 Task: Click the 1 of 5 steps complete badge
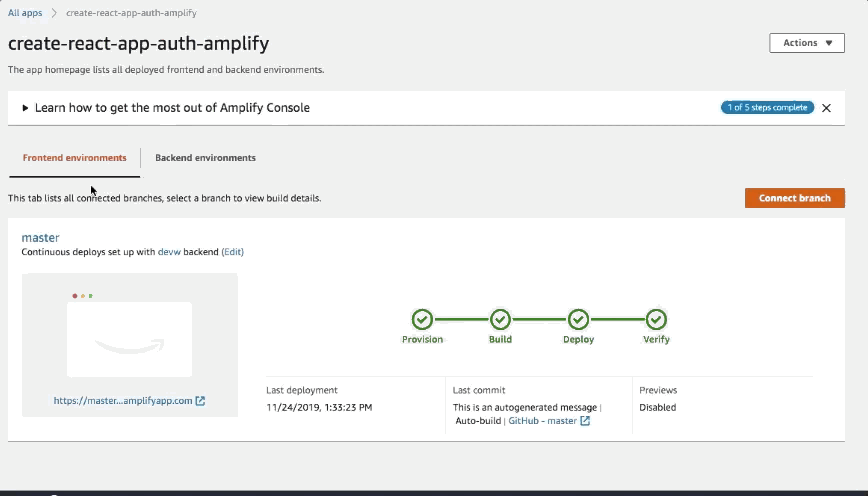click(x=767, y=107)
